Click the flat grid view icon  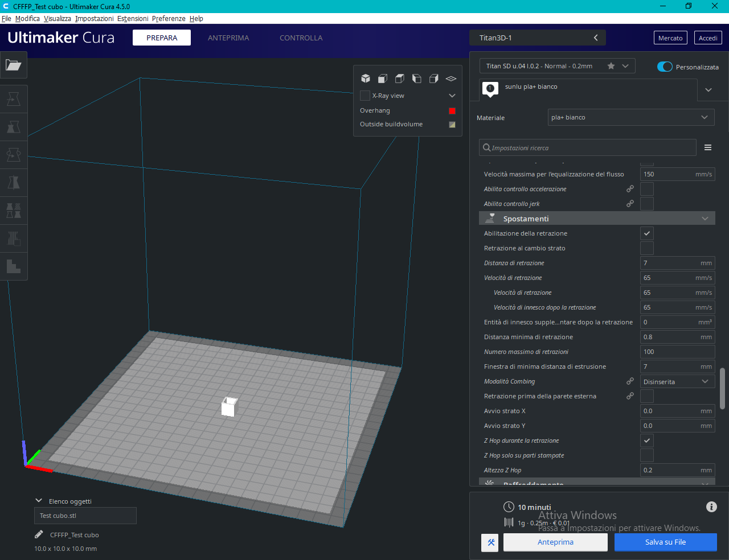(450, 79)
